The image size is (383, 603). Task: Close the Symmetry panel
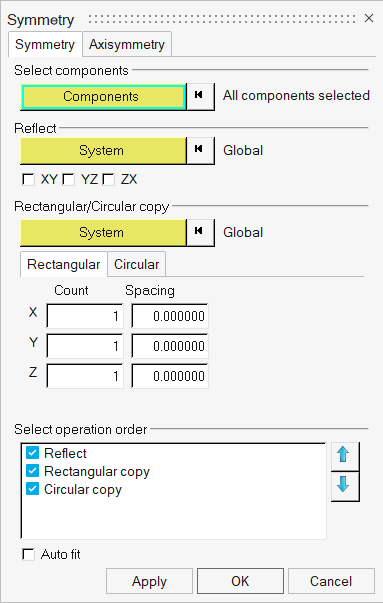pos(369,18)
